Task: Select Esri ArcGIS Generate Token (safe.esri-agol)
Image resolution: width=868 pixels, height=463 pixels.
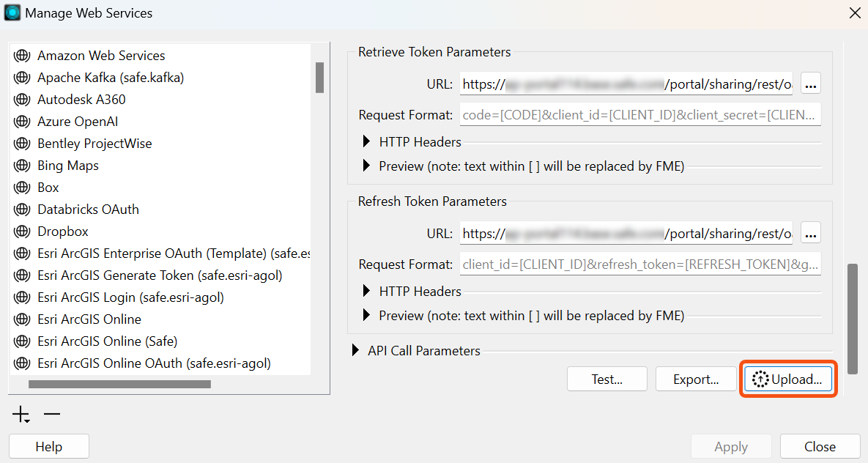Action: click(160, 275)
